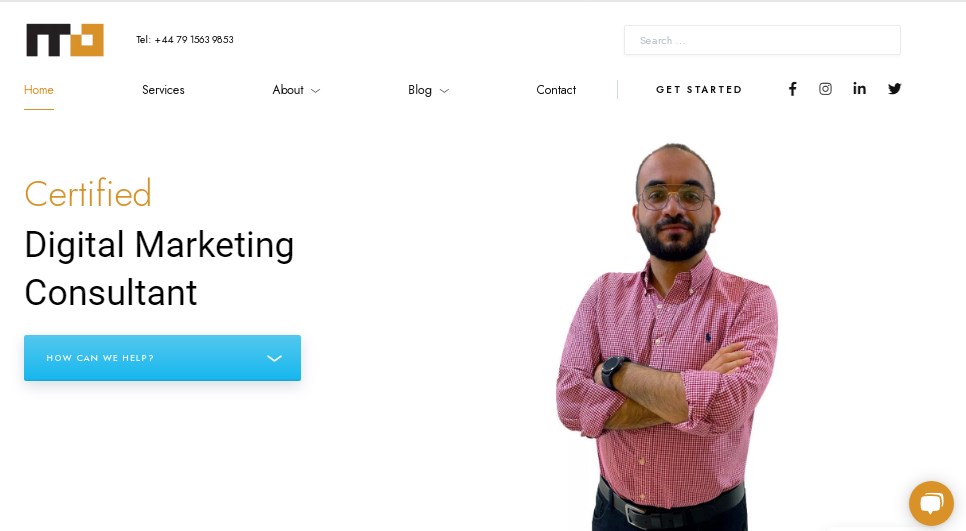Screen dimensions: 966x531
Task: Click the consultant portrait photo
Action: click(x=668, y=337)
